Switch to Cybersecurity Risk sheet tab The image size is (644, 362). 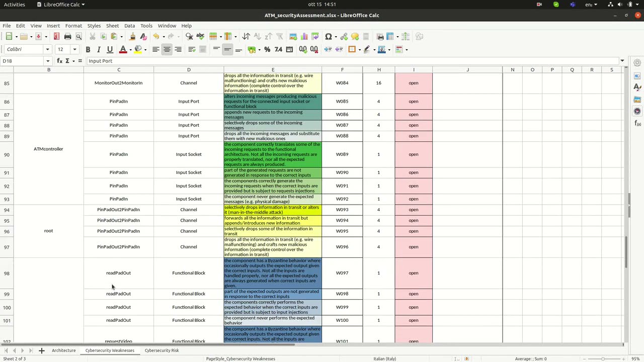[x=162, y=350]
